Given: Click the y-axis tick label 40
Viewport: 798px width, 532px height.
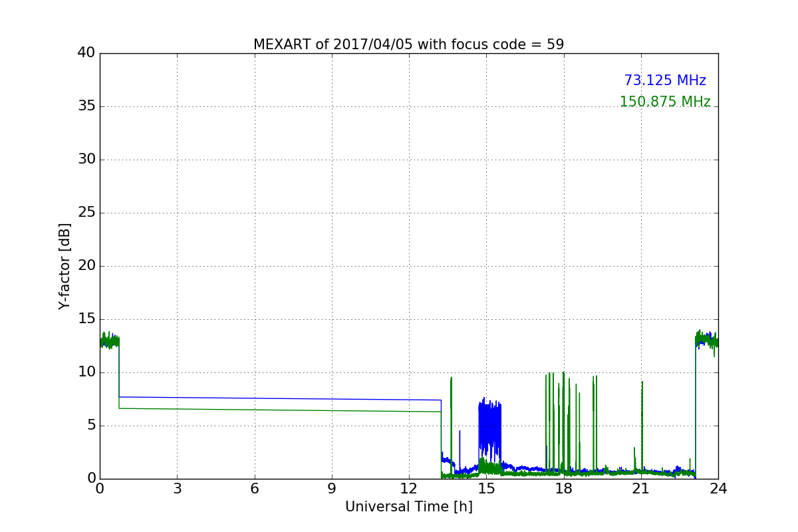Looking at the screenshot, I should (x=86, y=53).
